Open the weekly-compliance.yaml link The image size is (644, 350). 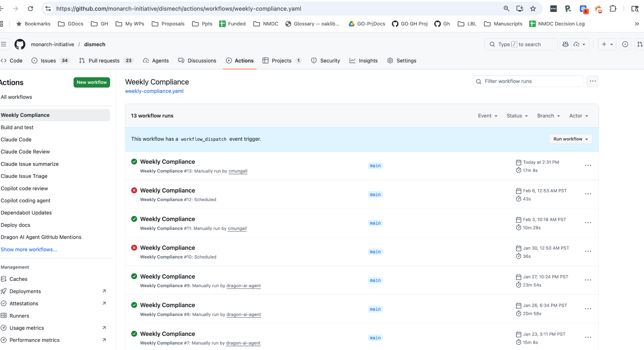[154, 91]
